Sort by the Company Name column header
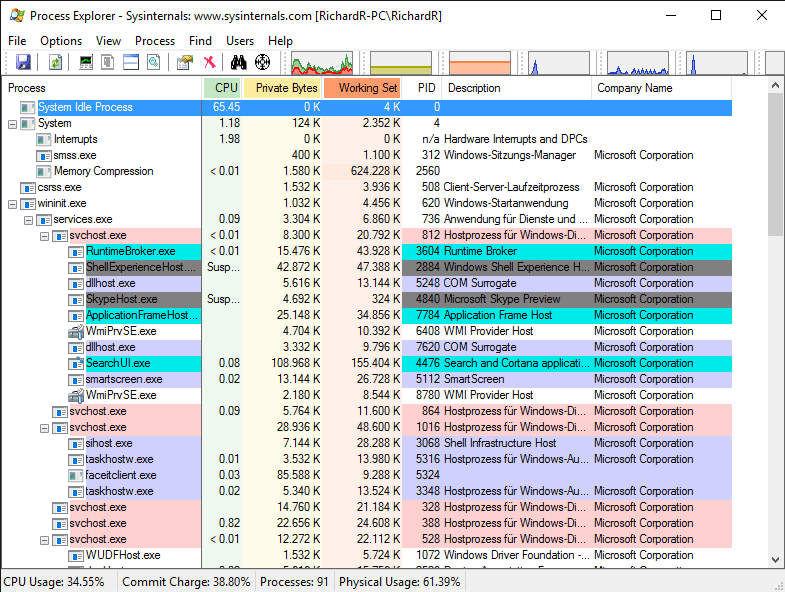 click(662, 88)
